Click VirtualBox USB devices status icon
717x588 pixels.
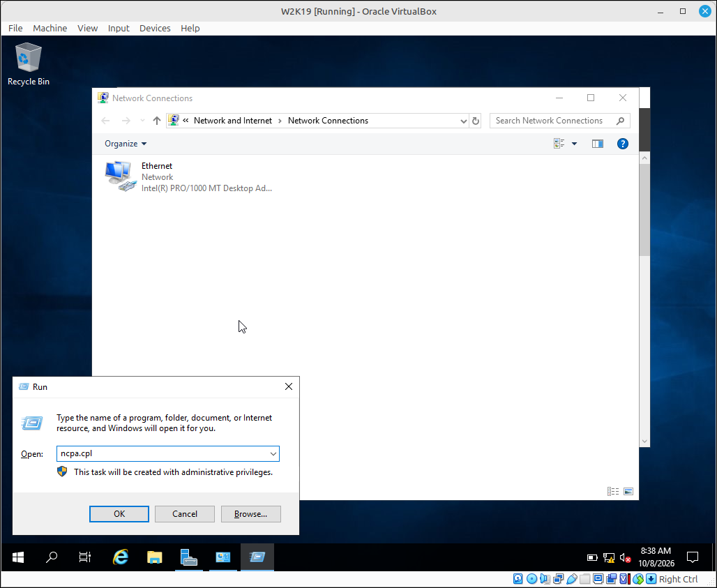pos(572,579)
